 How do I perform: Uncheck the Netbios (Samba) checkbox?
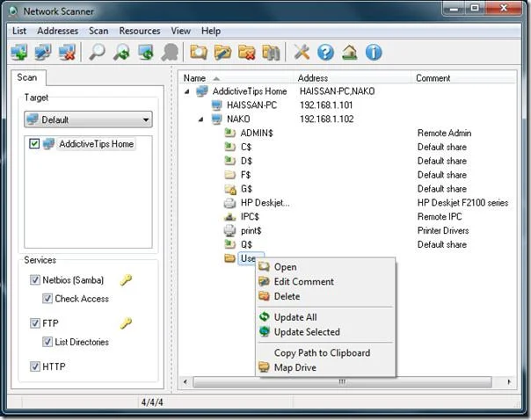click(x=35, y=280)
